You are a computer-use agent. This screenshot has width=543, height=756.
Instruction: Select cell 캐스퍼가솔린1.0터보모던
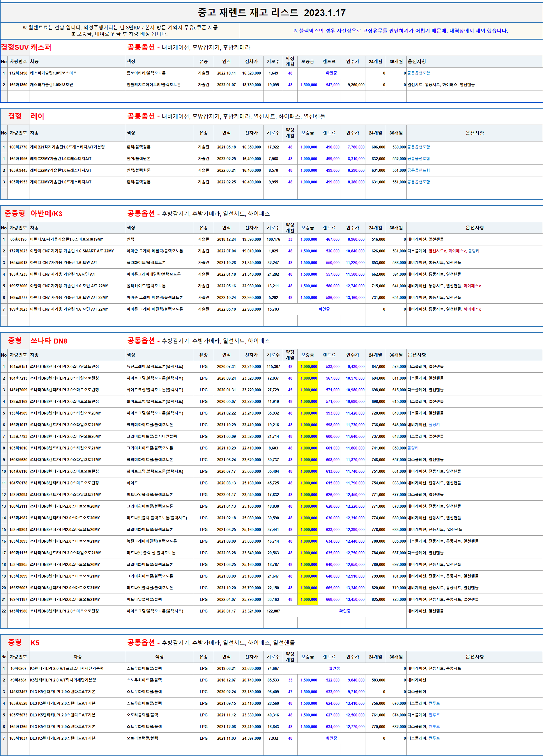pos(51,85)
